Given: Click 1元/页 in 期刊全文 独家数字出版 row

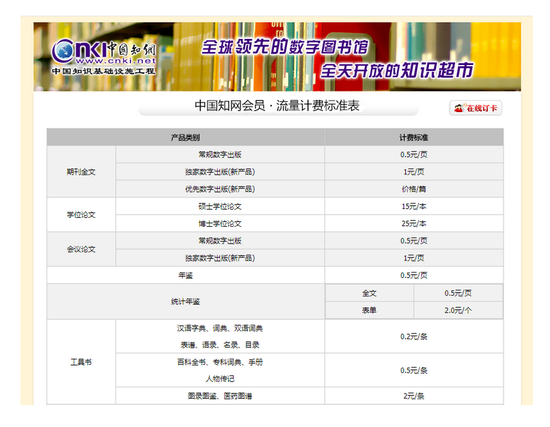Looking at the screenshot, I should tap(414, 172).
